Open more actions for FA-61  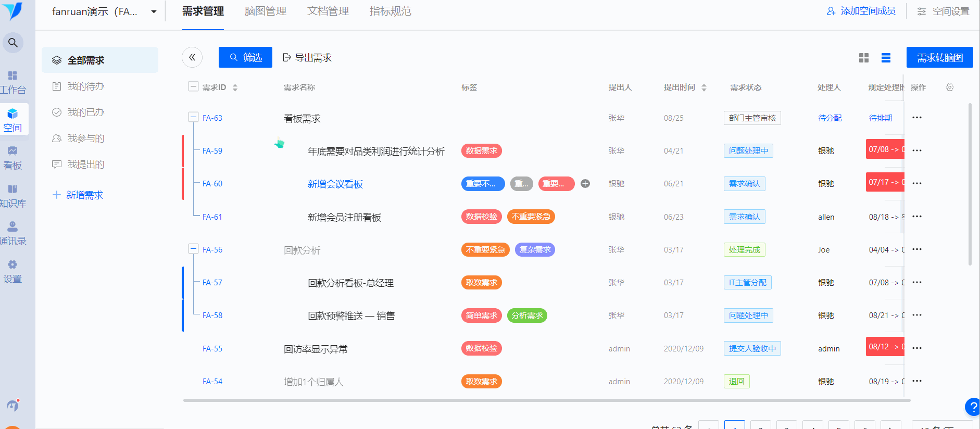pyautogui.click(x=917, y=217)
